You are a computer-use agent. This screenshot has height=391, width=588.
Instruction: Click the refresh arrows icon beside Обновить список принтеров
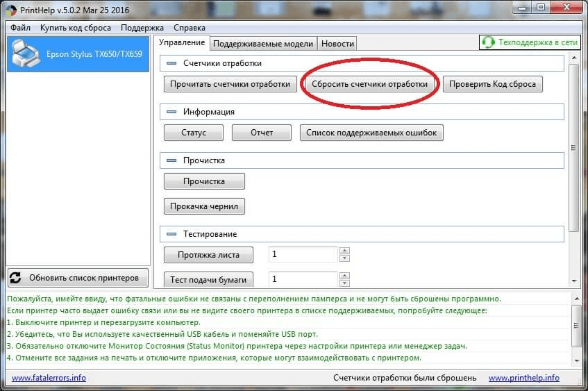tap(15, 278)
